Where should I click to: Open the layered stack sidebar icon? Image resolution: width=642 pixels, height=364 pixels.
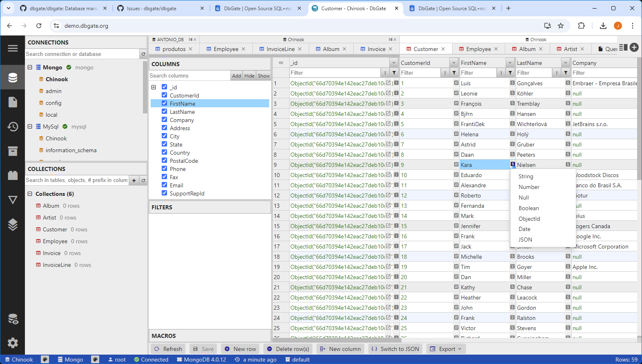(x=13, y=224)
